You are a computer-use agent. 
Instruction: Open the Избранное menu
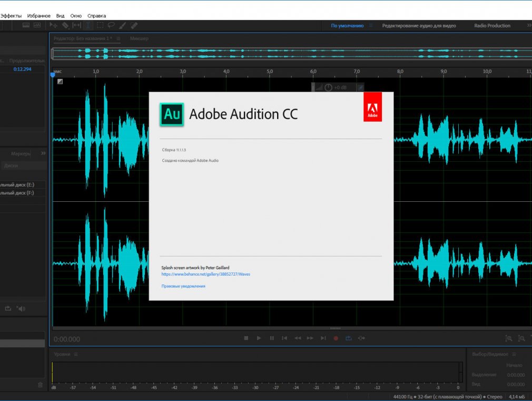pyautogui.click(x=38, y=16)
